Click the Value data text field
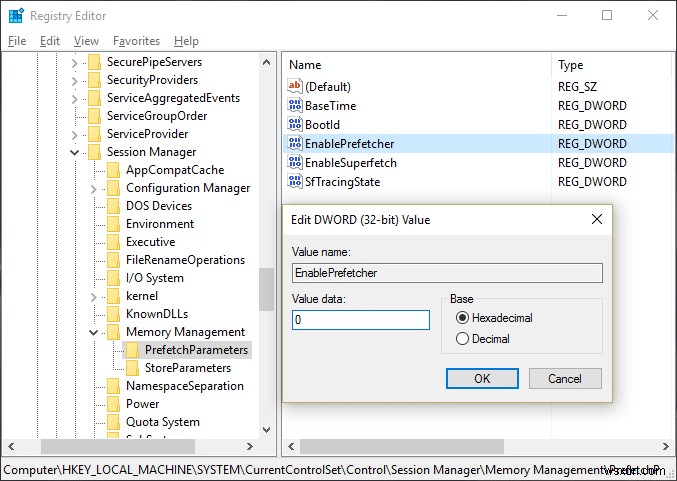Screen dimensions: 677x481 [x=361, y=320]
